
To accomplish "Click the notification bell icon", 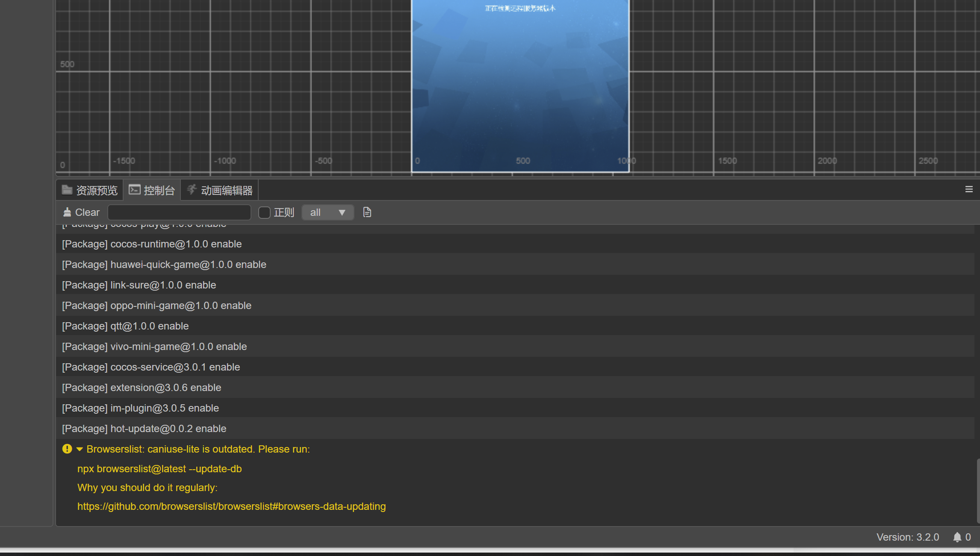I will point(957,537).
